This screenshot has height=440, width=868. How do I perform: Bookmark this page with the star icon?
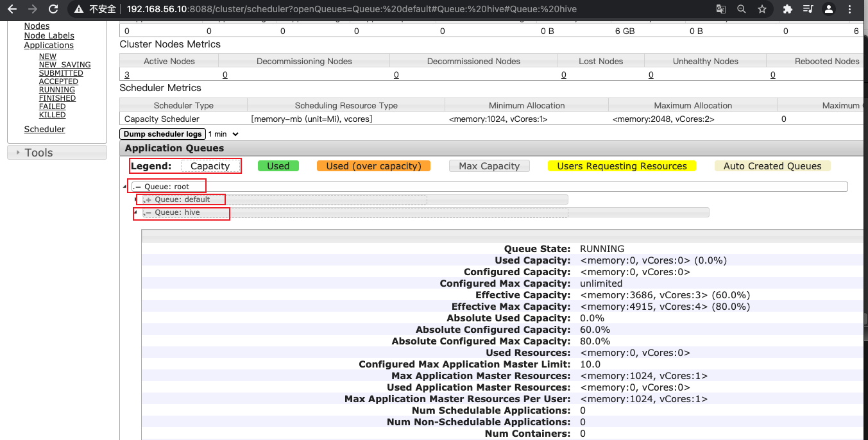pyautogui.click(x=762, y=9)
